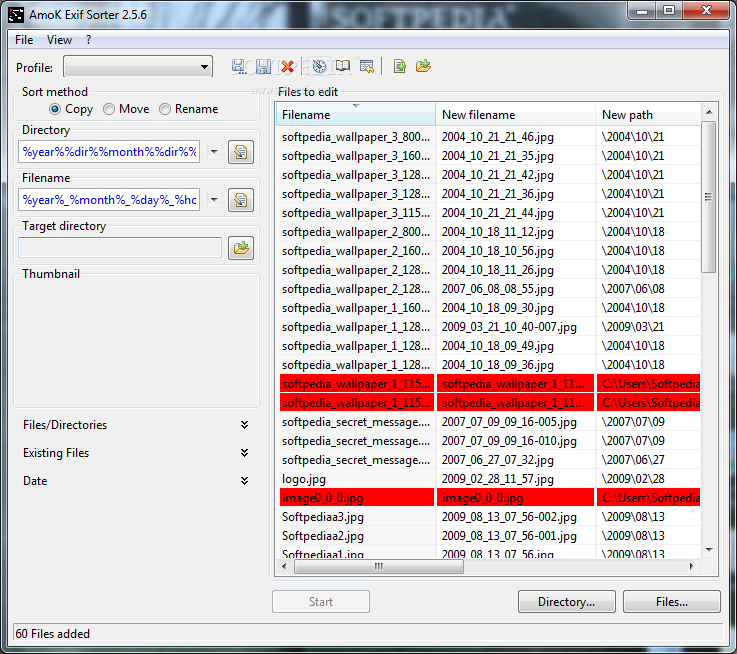
Task: Sort by the New filename column header
Action: tap(516, 115)
